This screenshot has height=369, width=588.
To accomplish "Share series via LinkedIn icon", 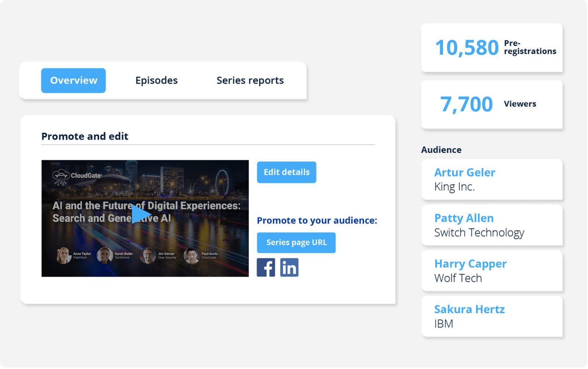I will pos(290,268).
